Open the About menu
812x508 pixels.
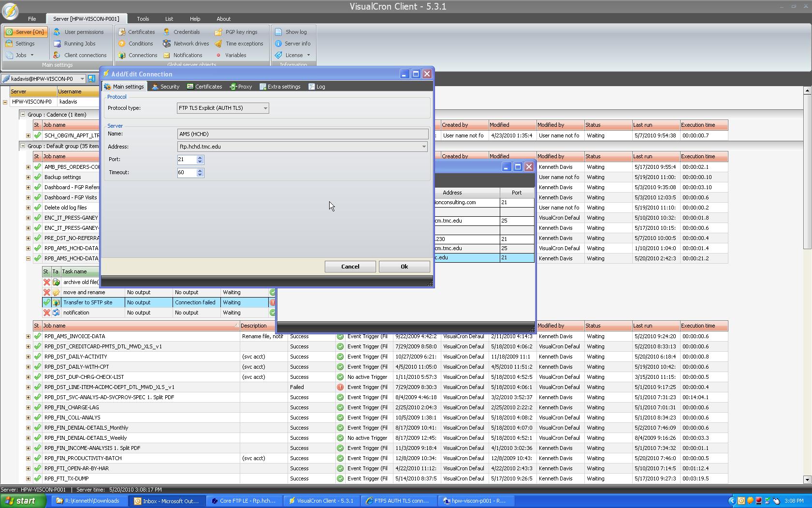click(223, 19)
